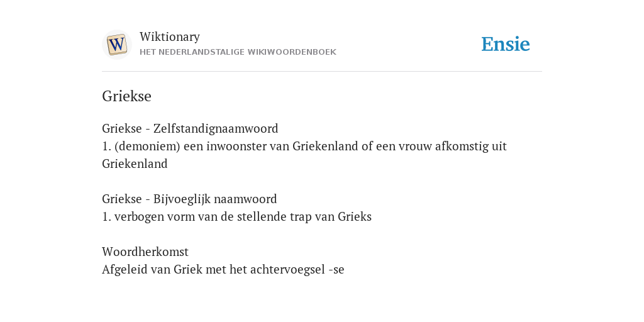Select the 'Het Nederlandstalige Wikiwoordenboek' subtitle
Screen dimensions: 644x322
click(x=238, y=52)
